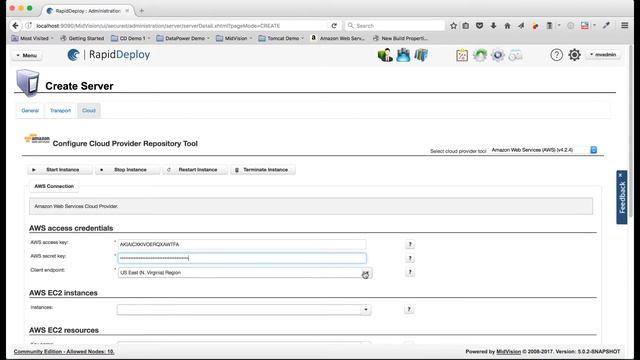This screenshot has height=360, width=640.
Task: Open the books library icon in header
Action: (x=421, y=55)
